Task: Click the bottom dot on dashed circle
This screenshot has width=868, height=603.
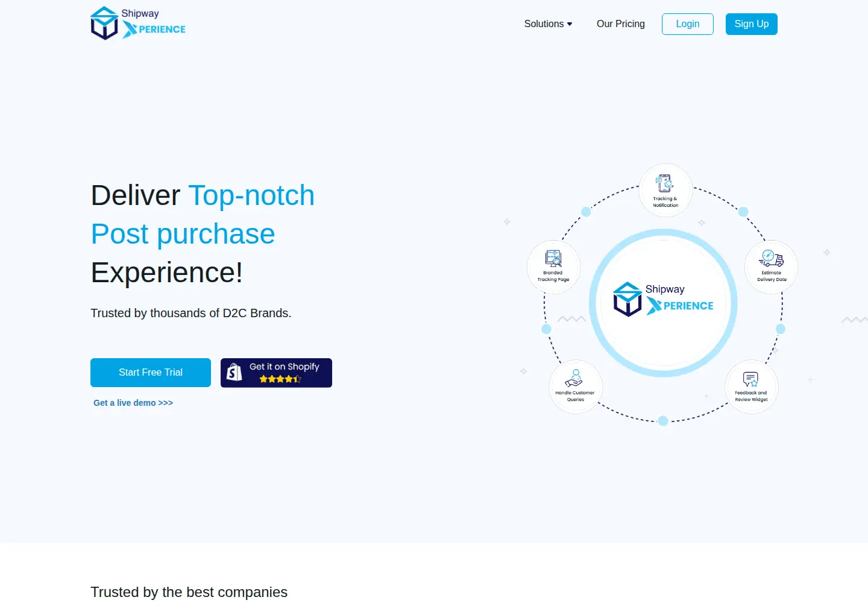Action: pyautogui.click(x=663, y=421)
